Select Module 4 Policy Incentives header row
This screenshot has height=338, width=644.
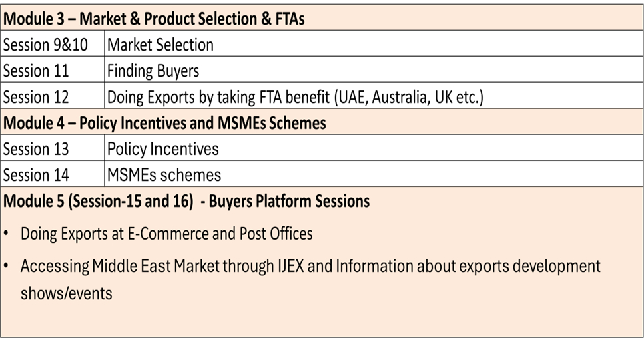[x=165, y=123]
